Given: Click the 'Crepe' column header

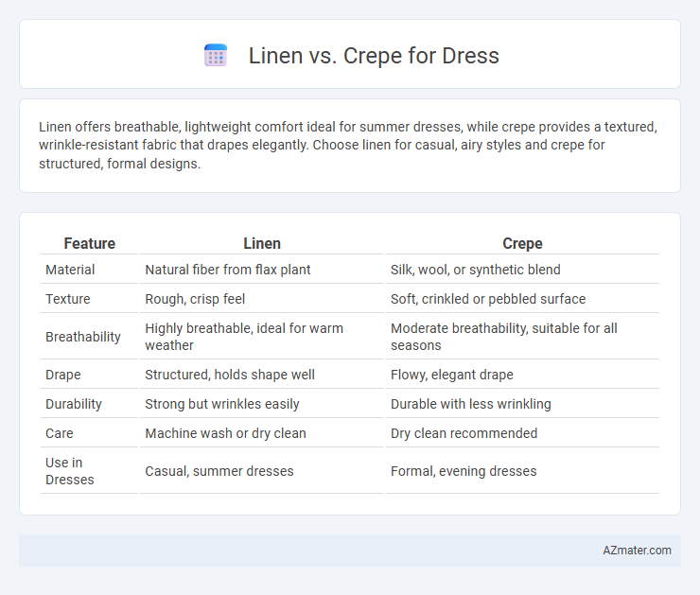Looking at the screenshot, I should click(522, 243).
